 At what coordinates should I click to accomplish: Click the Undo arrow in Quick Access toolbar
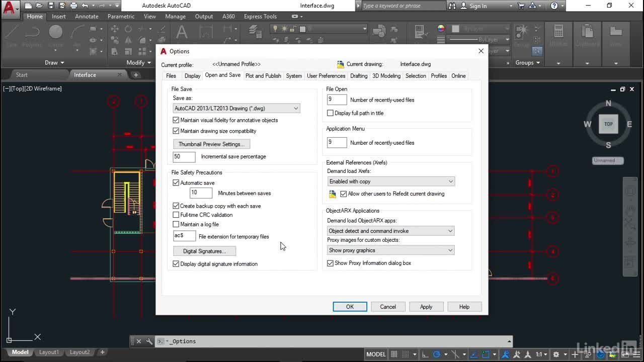point(85,6)
